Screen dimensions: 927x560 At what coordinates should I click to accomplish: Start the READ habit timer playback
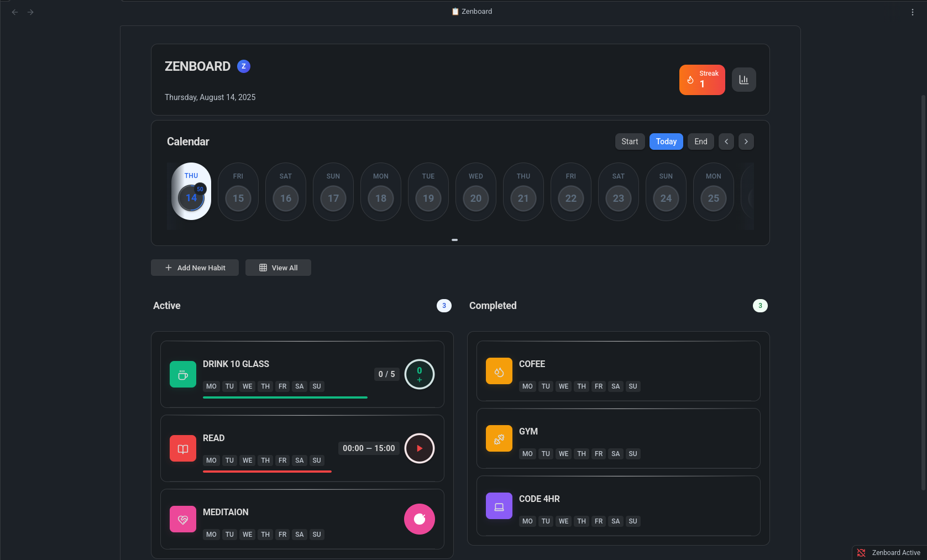tap(419, 448)
